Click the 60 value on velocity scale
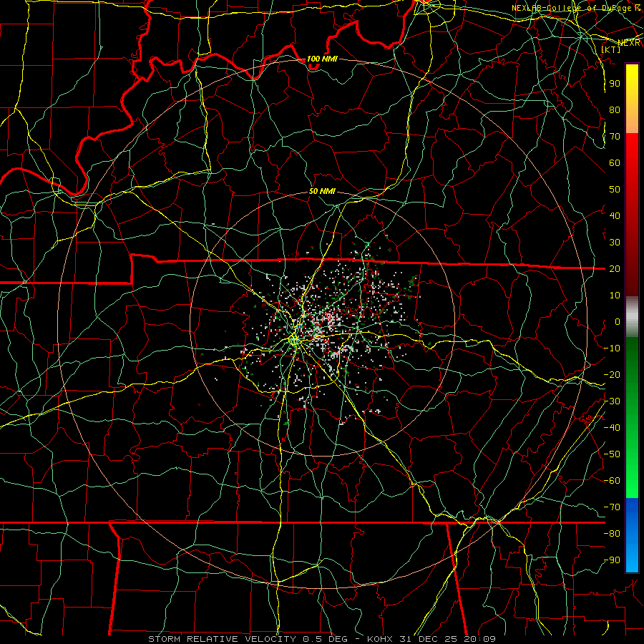 click(x=615, y=162)
